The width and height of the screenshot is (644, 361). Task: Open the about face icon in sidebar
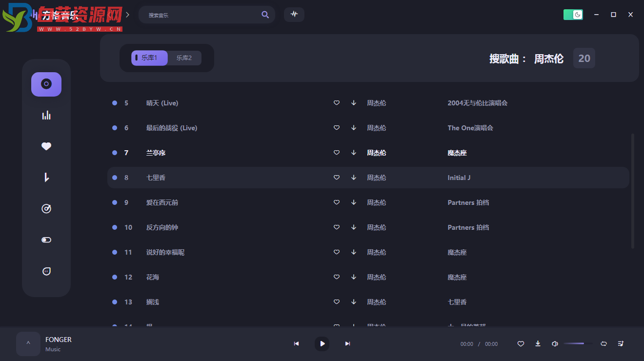46,271
